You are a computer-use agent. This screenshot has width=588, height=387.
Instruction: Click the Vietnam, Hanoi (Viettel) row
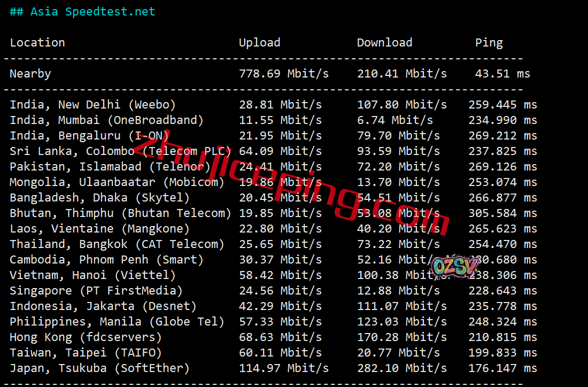[92, 275]
